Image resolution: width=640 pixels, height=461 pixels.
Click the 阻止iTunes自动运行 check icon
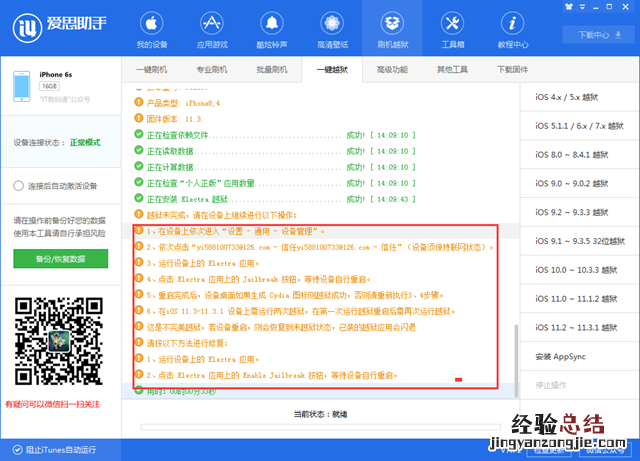pyautogui.click(x=18, y=450)
